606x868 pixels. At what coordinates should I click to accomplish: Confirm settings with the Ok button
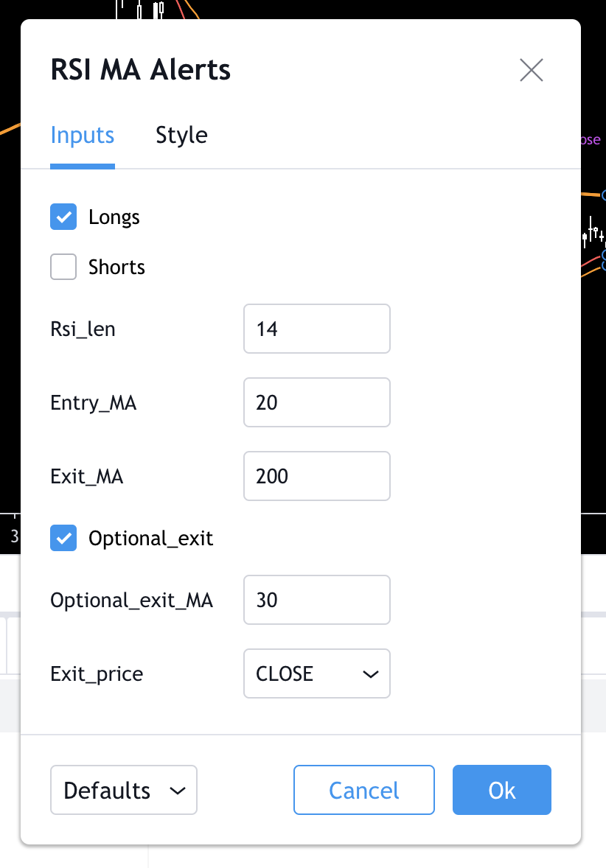[x=501, y=791]
